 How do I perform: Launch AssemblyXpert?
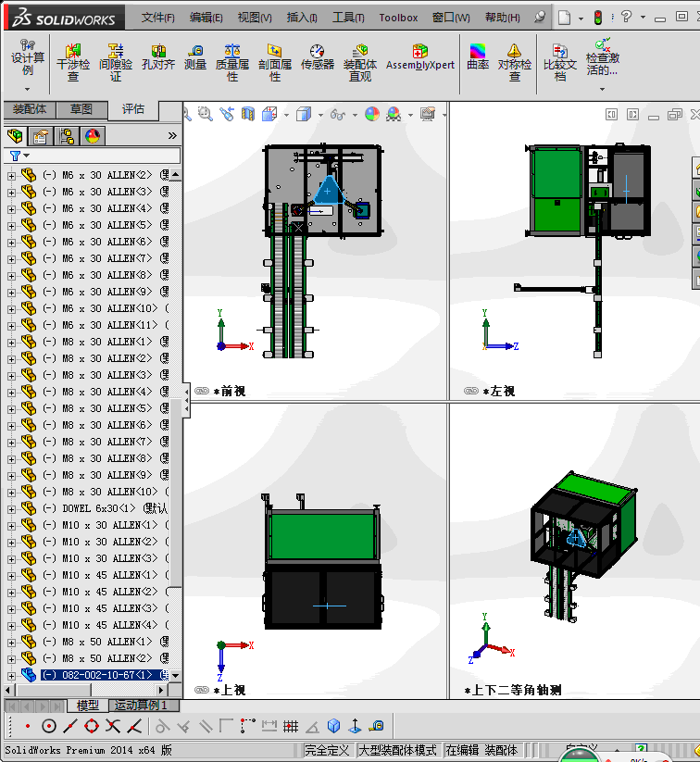[x=420, y=57]
